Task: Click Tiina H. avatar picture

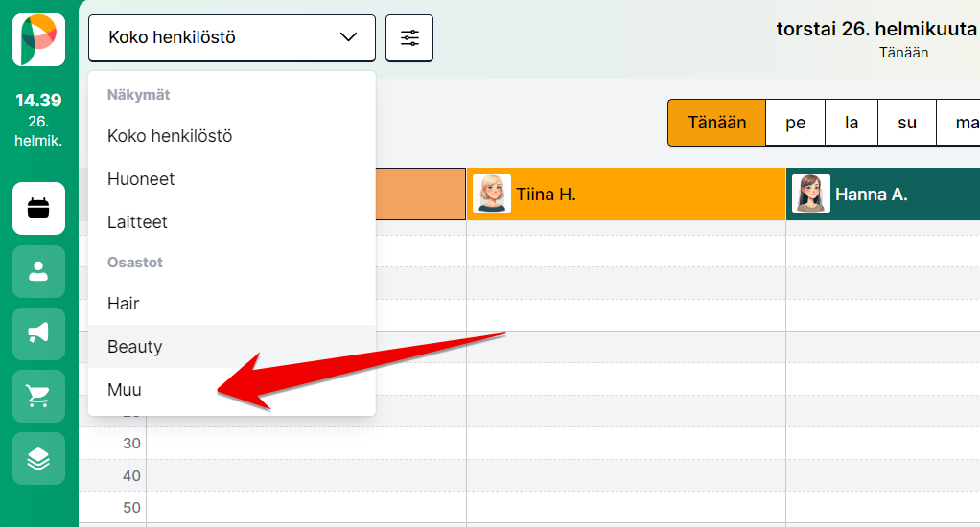Action: [492, 194]
